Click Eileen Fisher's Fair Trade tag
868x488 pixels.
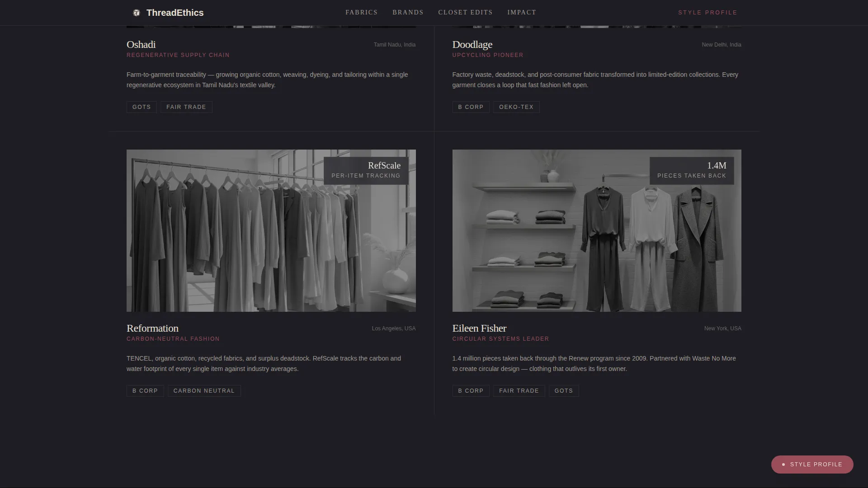[519, 391]
